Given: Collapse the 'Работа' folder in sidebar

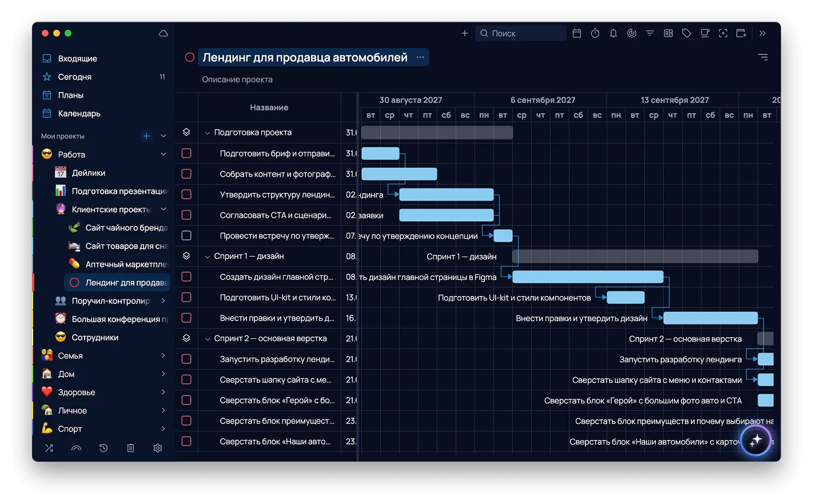Looking at the screenshot, I should click(164, 154).
